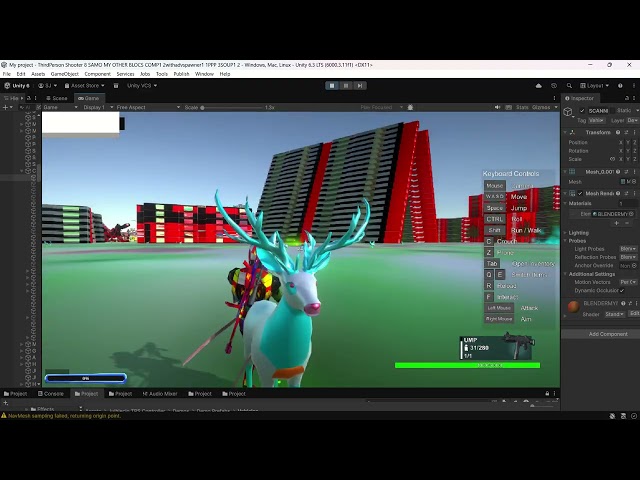The width and height of the screenshot is (640, 480).
Task: Collapse the Materials section
Action: pyautogui.click(x=565, y=203)
